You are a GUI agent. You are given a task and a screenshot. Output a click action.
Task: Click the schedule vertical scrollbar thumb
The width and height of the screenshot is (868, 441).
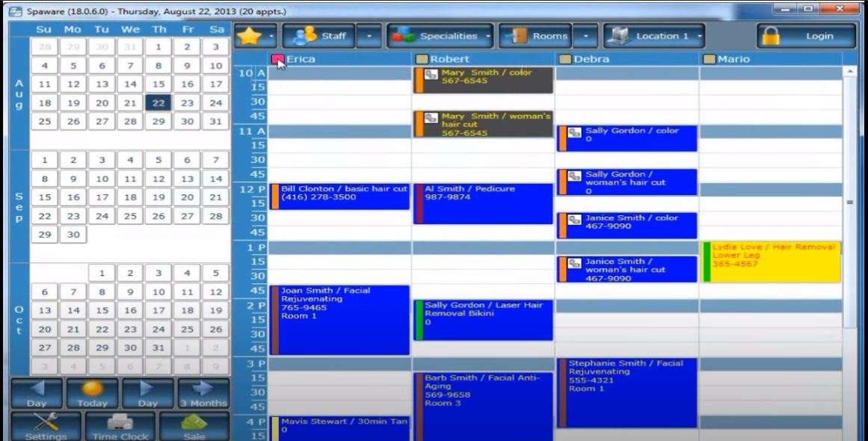pos(850,202)
